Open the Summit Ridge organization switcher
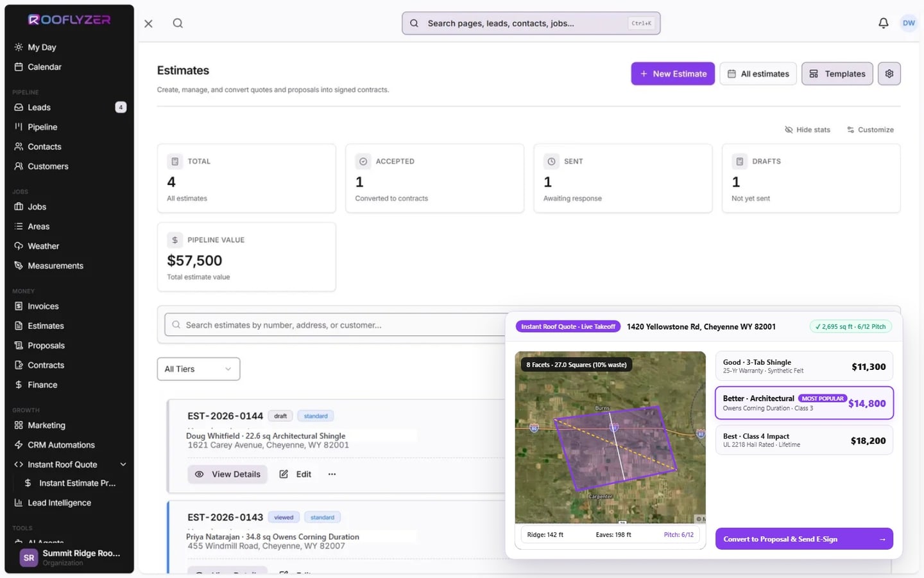 [x=69, y=557]
